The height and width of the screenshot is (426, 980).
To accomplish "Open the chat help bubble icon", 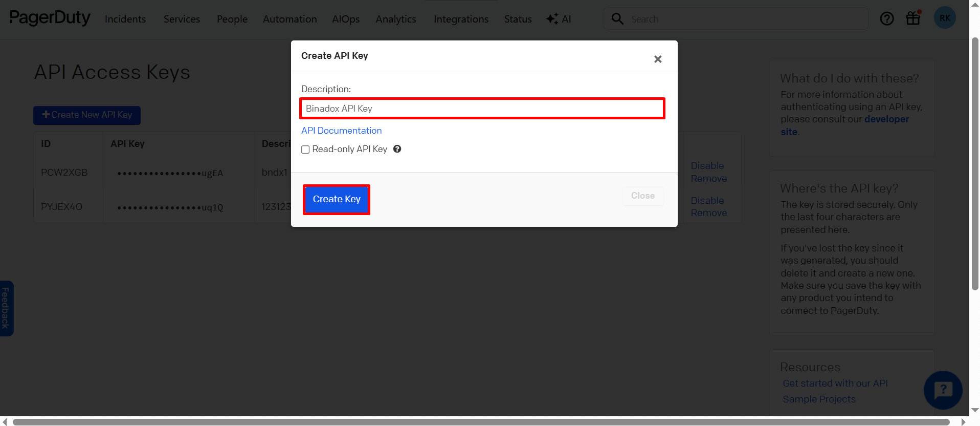I will tap(943, 390).
